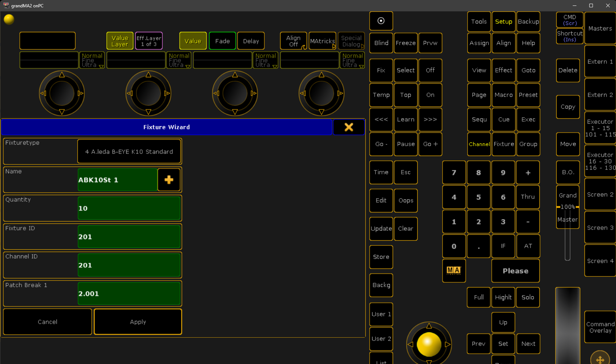Click the MA logo key
The height and width of the screenshot is (364, 616).
(454, 271)
